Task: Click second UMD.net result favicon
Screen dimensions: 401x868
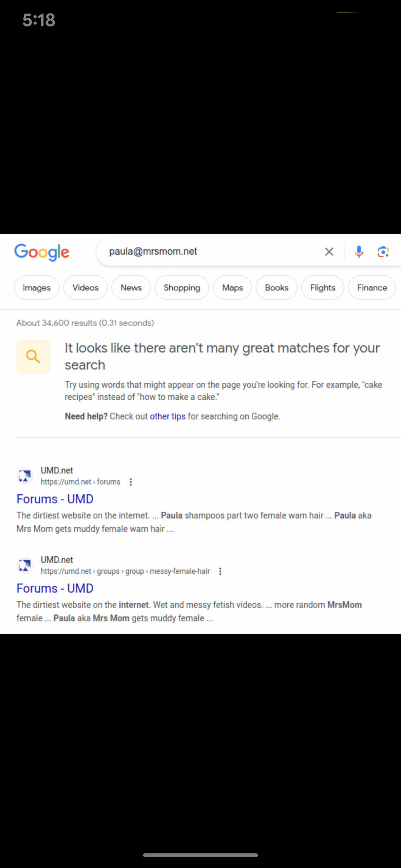Action: pos(25,565)
